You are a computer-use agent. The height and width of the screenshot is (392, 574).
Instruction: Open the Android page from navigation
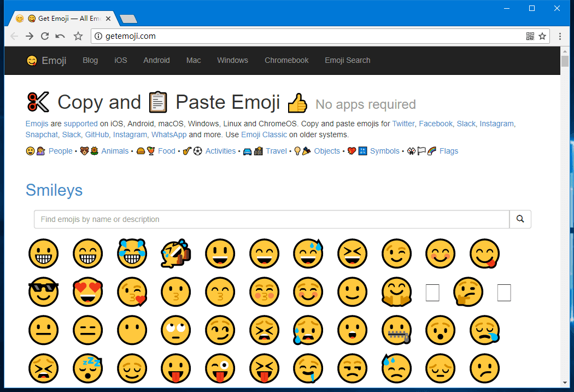(156, 60)
